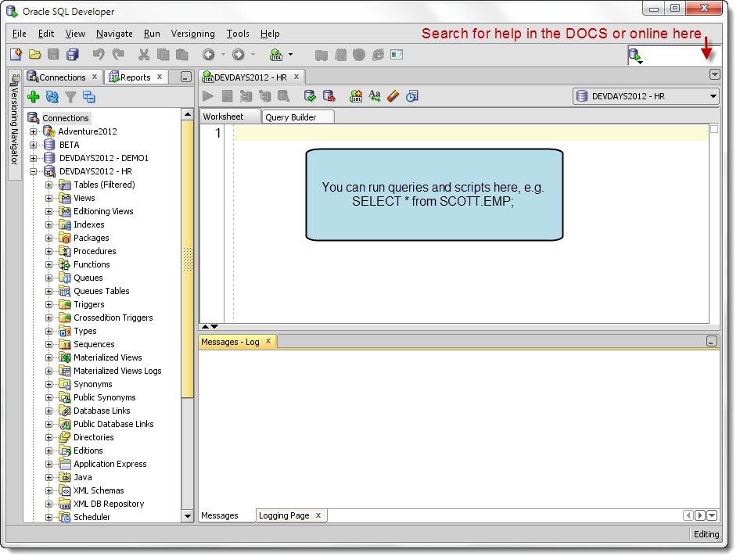Screen dimensions: 740x560
Task: Switch to the Query Builder tab
Action: point(297,117)
